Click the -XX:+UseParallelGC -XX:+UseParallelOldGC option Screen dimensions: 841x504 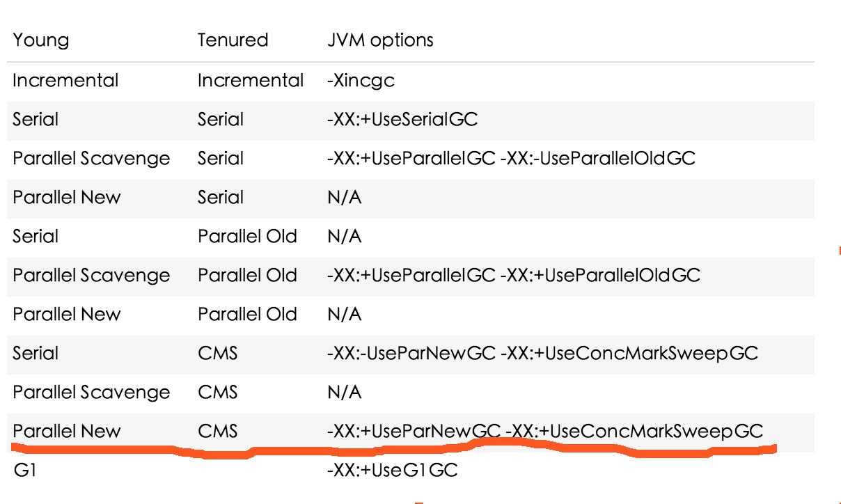pyautogui.click(x=513, y=276)
